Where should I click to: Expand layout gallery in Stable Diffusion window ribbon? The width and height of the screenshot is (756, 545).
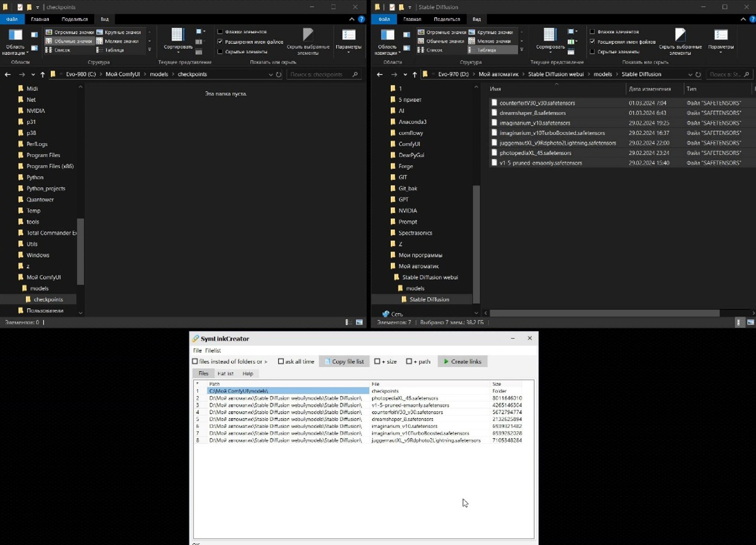tap(522, 50)
